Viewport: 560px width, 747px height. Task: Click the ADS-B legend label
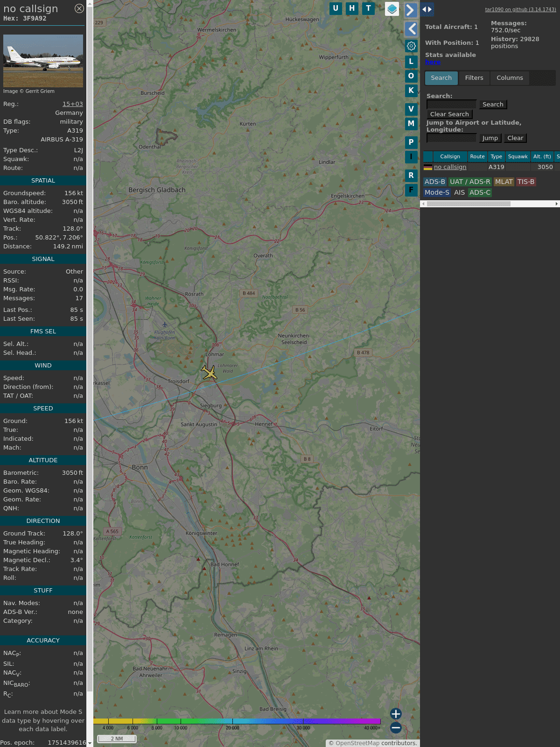435,182
